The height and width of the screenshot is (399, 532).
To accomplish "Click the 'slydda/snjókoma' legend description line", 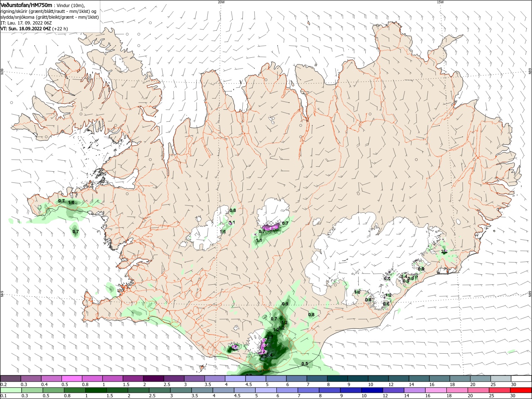I will point(49,17).
